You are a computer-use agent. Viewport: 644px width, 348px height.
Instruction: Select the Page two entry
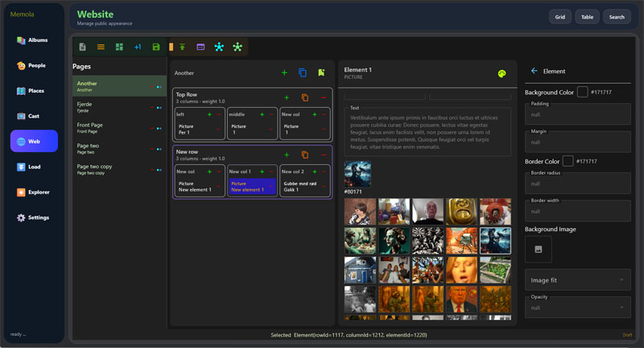coord(119,148)
